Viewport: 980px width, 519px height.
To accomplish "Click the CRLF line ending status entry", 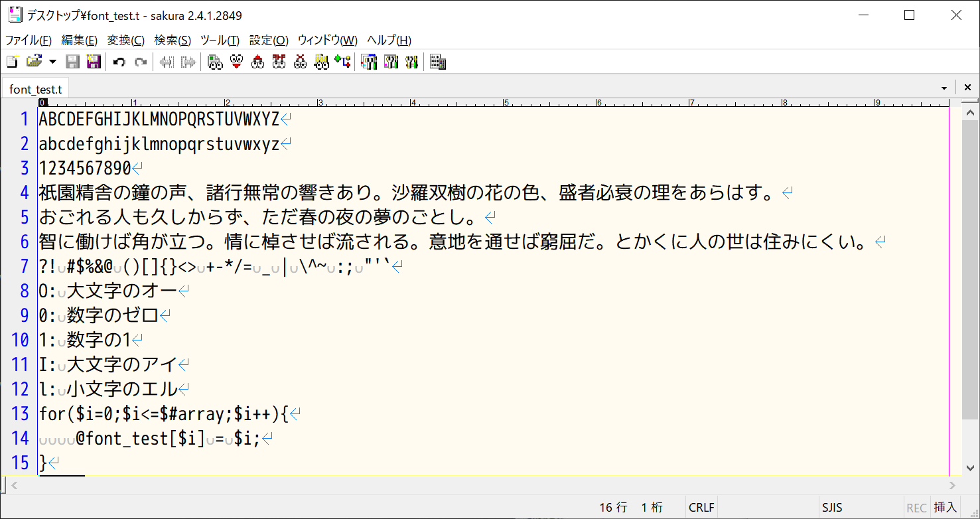I will click(x=701, y=508).
